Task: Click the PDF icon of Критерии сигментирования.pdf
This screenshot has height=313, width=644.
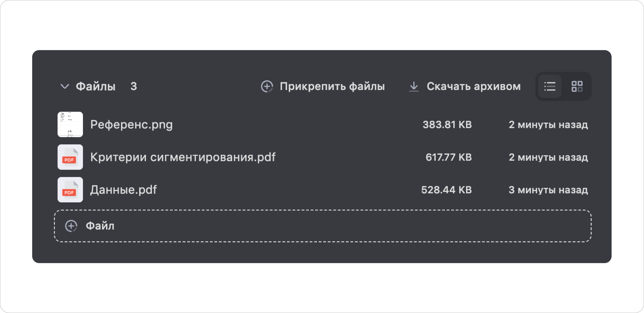Action: (x=70, y=157)
